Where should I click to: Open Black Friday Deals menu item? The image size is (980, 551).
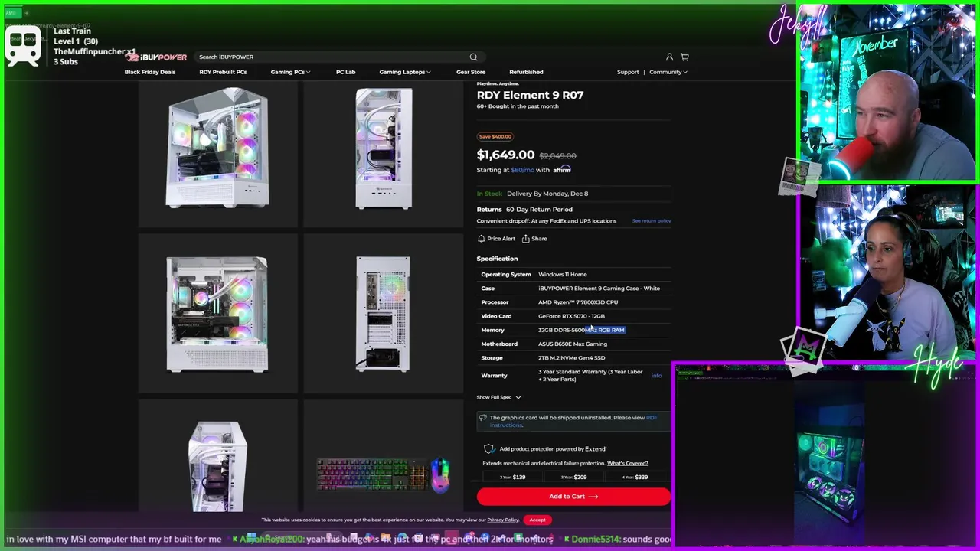(150, 72)
